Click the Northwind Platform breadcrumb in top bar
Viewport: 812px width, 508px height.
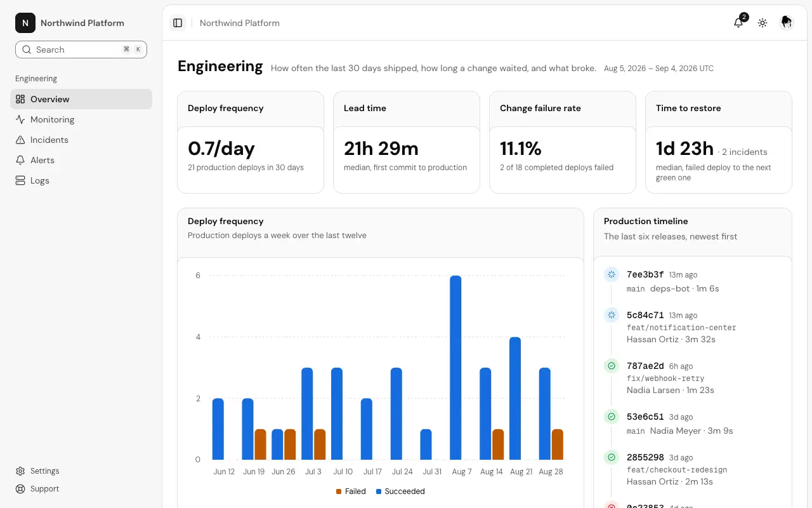tap(240, 23)
